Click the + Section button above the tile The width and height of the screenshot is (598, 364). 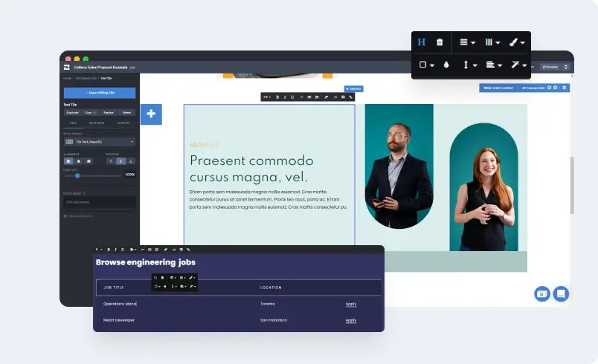353,88
